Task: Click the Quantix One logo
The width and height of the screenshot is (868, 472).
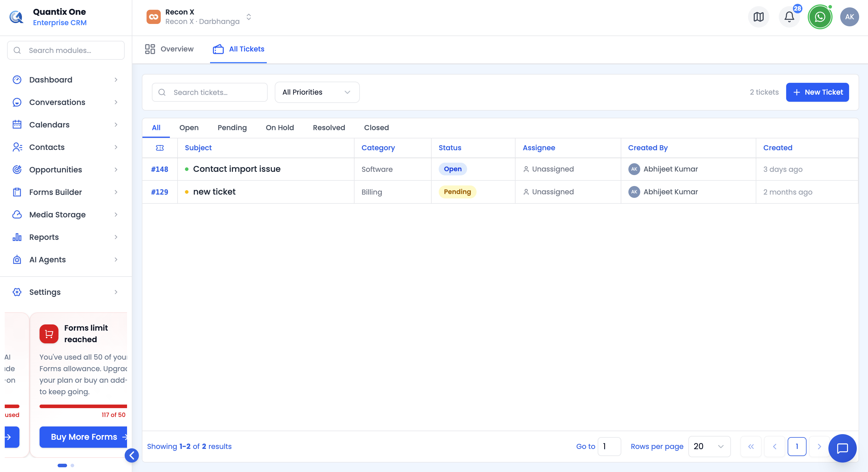Action: 16,17
